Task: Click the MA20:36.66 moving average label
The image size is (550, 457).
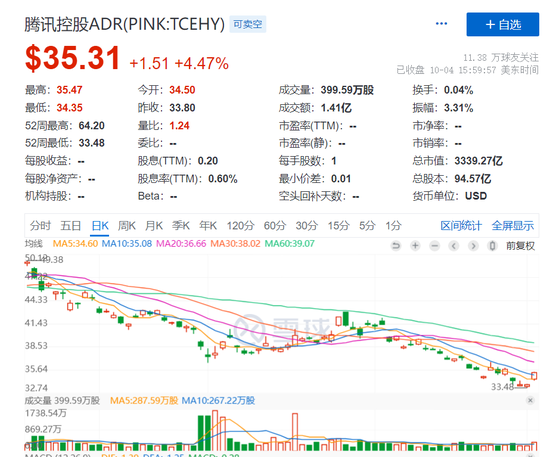Action: click(x=181, y=243)
